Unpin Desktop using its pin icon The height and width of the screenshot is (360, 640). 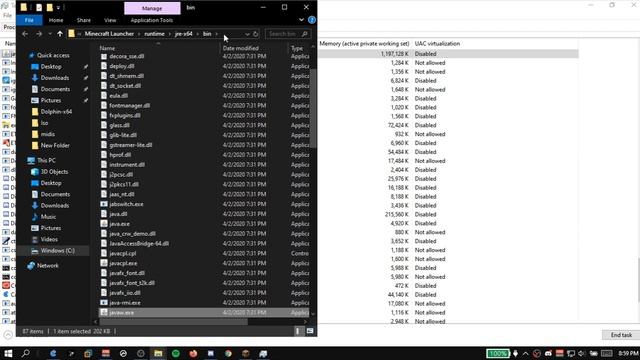tap(86, 67)
